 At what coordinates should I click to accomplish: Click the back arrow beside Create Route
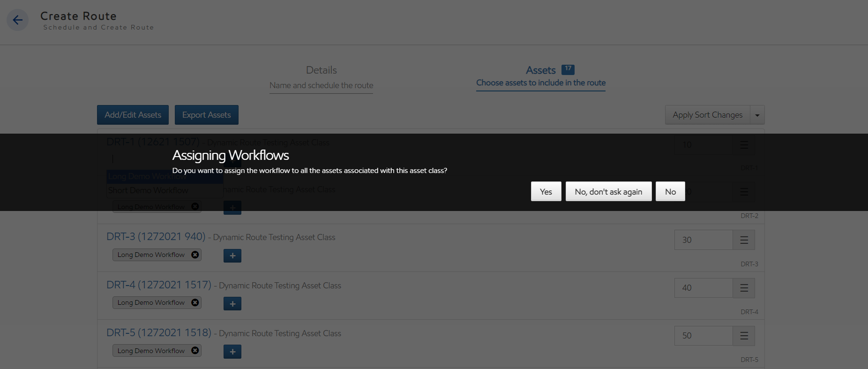(x=18, y=20)
